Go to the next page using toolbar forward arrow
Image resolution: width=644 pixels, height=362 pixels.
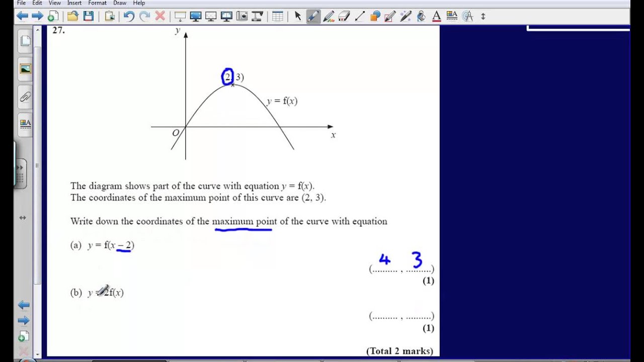pos(37,16)
